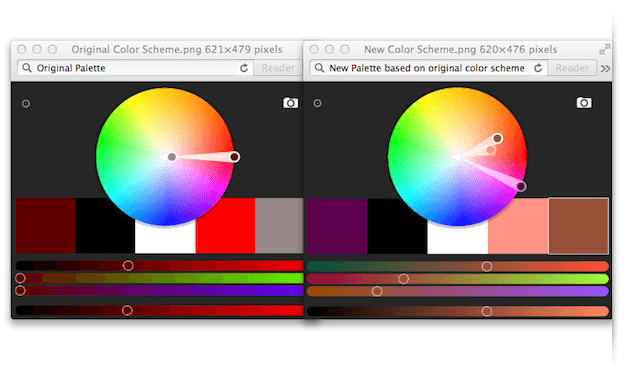Click the search magnifier in Original Palette address bar
The width and height of the screenshot is (625, 370).
[27, 68]
